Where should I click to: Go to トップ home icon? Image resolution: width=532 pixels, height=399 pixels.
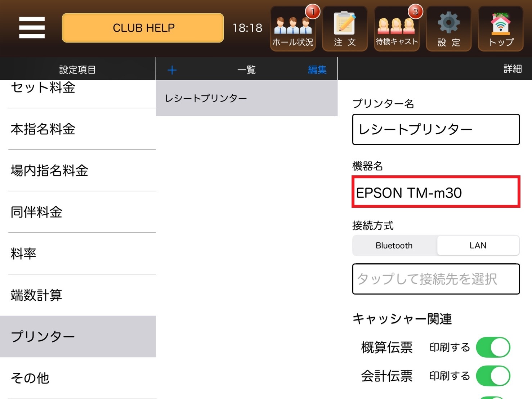click(x=501, y=28)
